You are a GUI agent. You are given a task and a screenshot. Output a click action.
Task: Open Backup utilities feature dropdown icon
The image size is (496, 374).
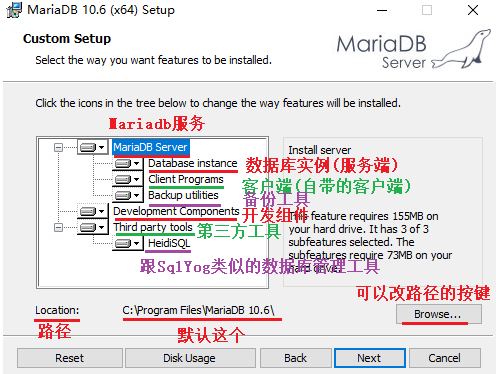click(x=128, y=195)
